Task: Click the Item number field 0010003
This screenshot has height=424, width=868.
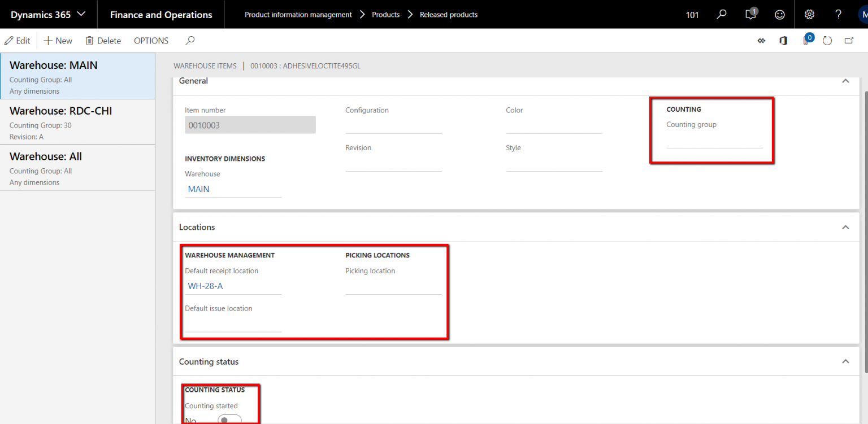Action: pyautogui.click(x=250, y=125)
